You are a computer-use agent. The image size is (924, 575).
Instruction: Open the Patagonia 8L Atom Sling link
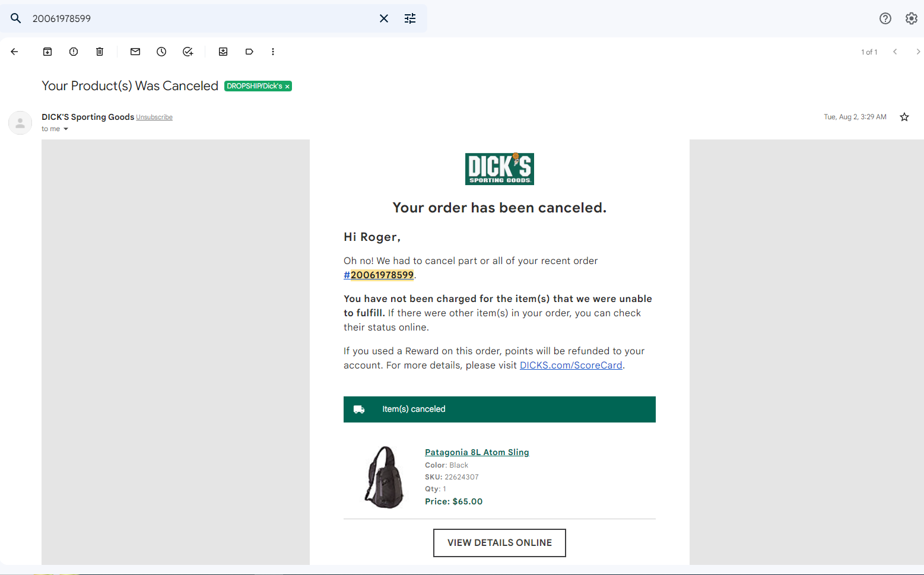click(x=477, y=452)
